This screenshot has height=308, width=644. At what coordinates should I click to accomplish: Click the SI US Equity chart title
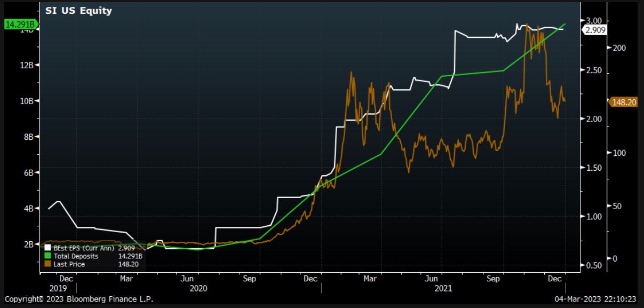pos(78,11)
